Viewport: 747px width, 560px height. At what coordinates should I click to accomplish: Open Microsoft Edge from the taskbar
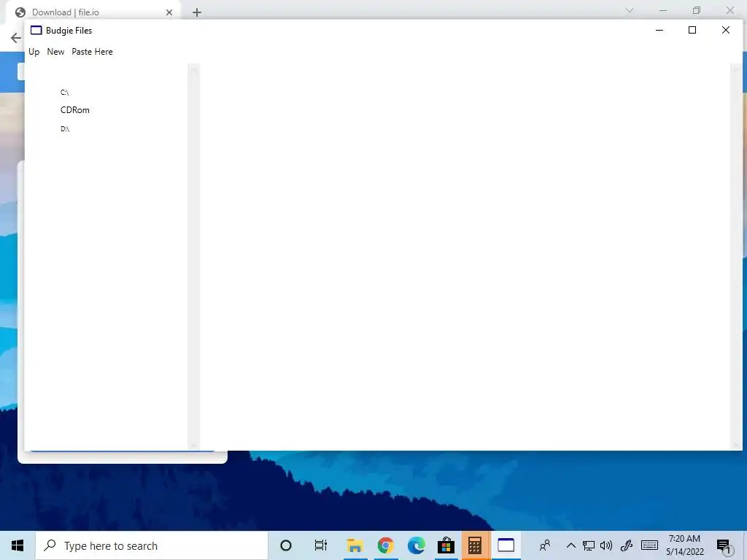(x=416, y=545)
